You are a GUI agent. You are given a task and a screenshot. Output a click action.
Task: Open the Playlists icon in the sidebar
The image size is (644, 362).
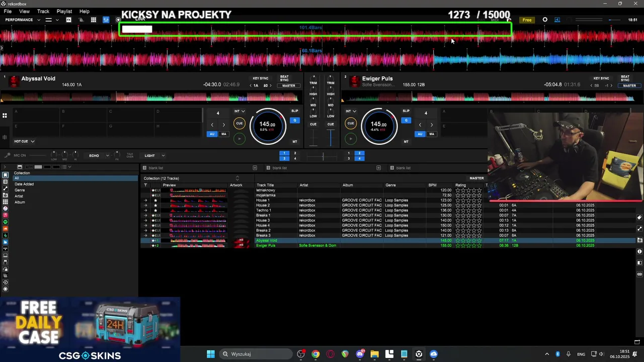click(x=6, y=182)
